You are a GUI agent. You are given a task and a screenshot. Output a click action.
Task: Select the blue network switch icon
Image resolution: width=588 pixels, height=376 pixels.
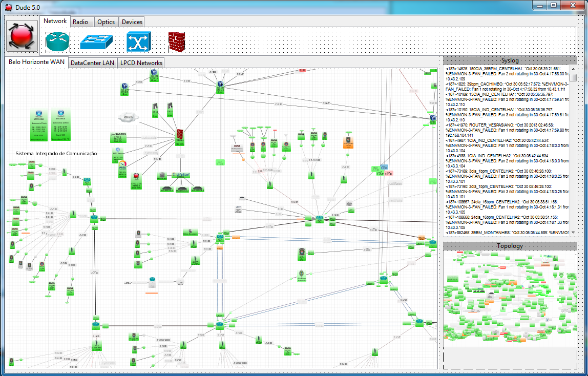[x=96, y=42]
